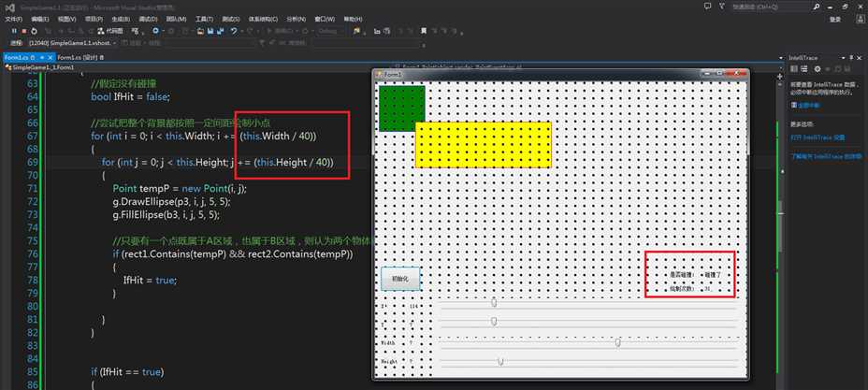Viewport: 868px width, 390px height.
Task: Click the 碰撞了 label in Form1
Action: 713,274
